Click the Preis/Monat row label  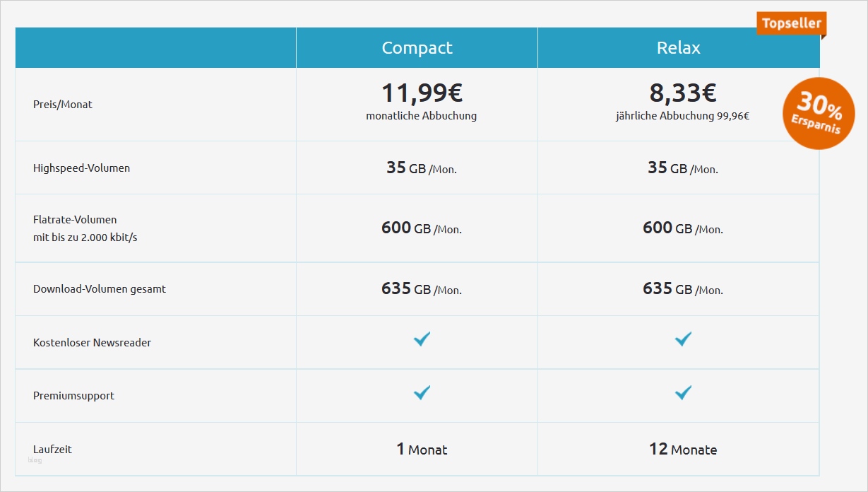coord(63,105)
